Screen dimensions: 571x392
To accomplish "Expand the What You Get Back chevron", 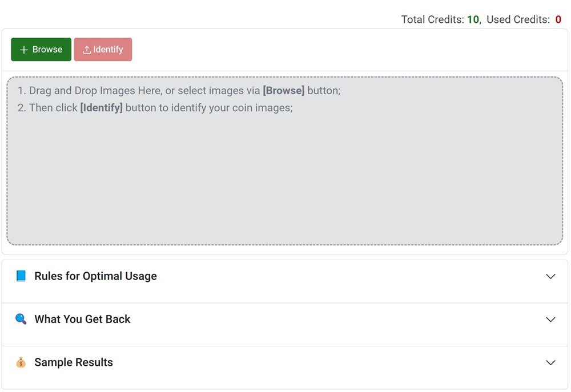I will [x=550, y=320].
